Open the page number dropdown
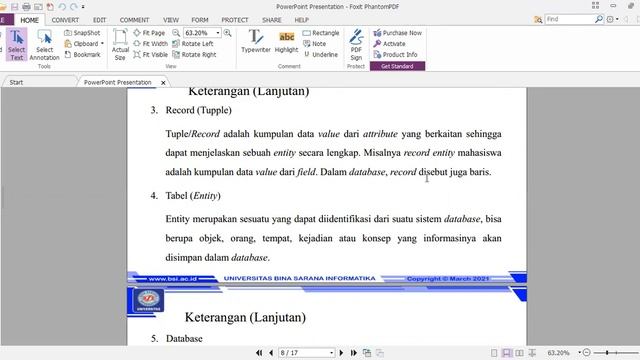 pyautogui.click(x=331, y=353)
